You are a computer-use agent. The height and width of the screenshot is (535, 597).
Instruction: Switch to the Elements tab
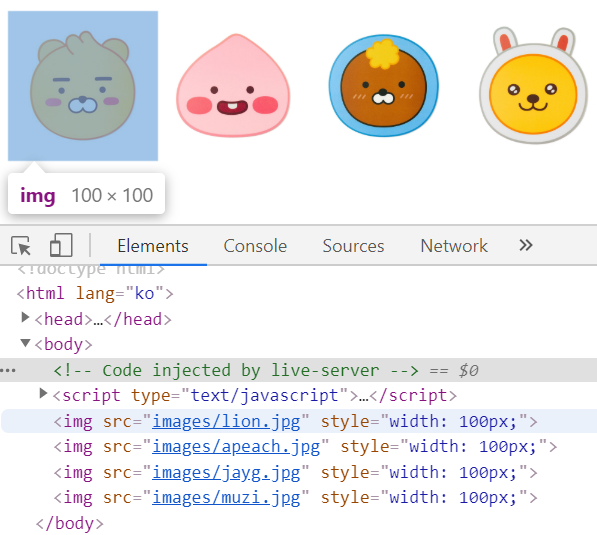[x=153, y=246]
